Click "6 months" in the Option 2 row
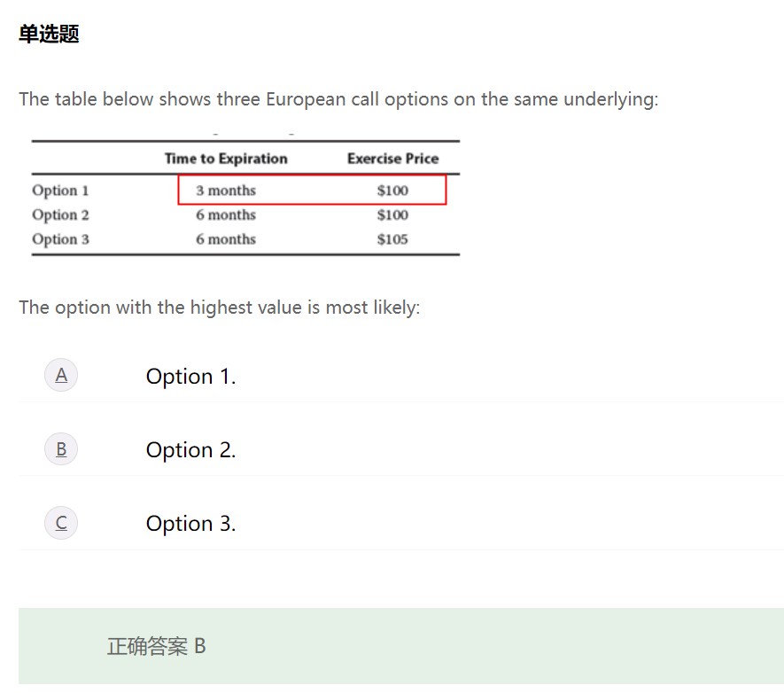This screenshot has height=693, width=784. 226,214
